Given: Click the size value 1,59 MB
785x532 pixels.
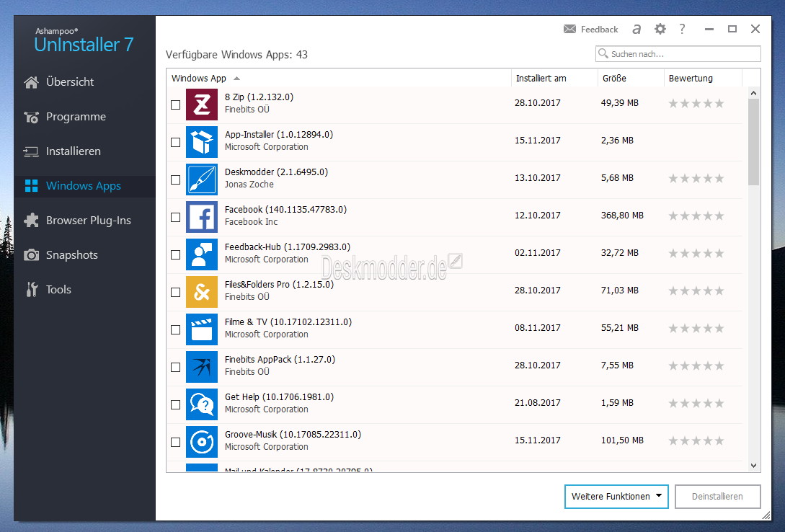Looking at the screenshot, I should tap(617, 403).
